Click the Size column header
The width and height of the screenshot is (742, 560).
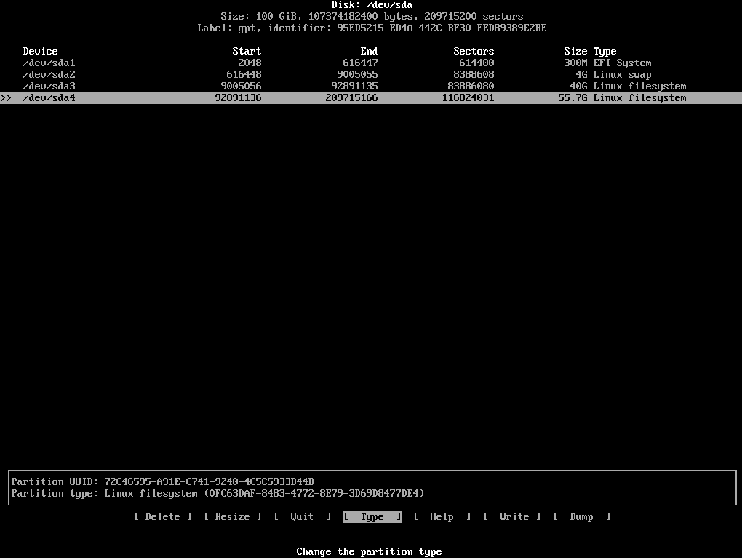tap(575, 52)
